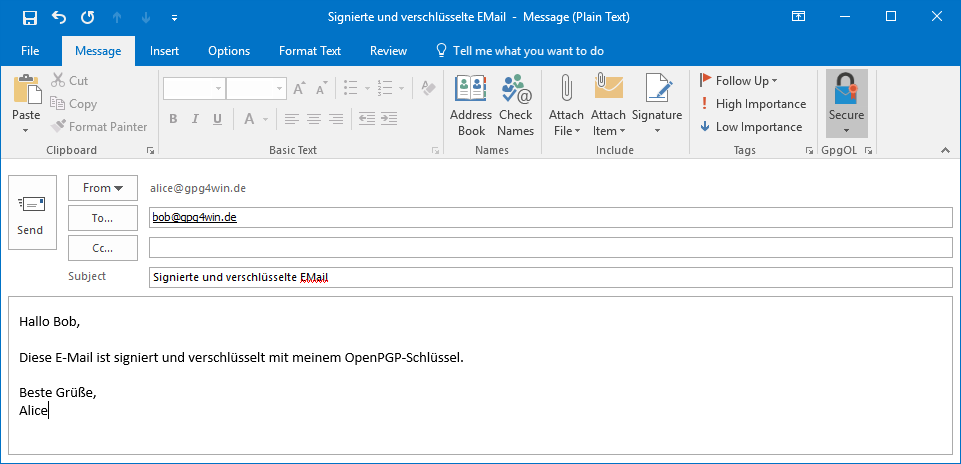Switch to the Insert ribbon tab
This screenshot has width=961, height=464.
pos(164,51)
